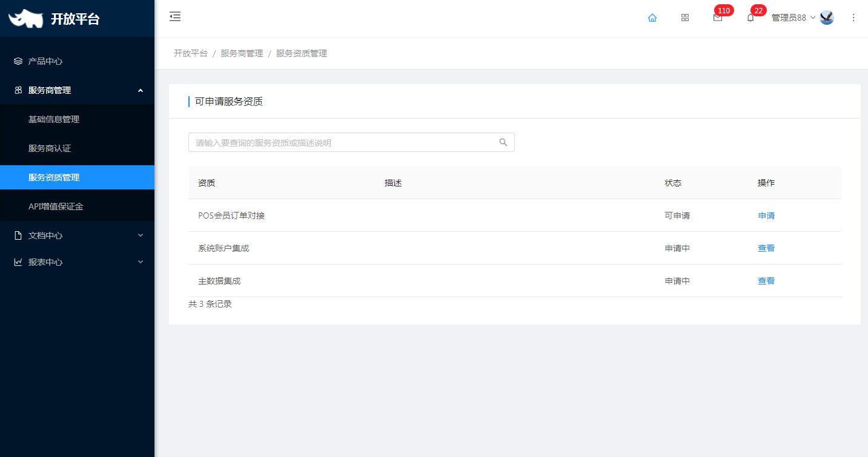The width and height of the screenshot is (868, 457).
Task: Click 服务资质管理 breadcrumb item
Action: click(302, 53)
